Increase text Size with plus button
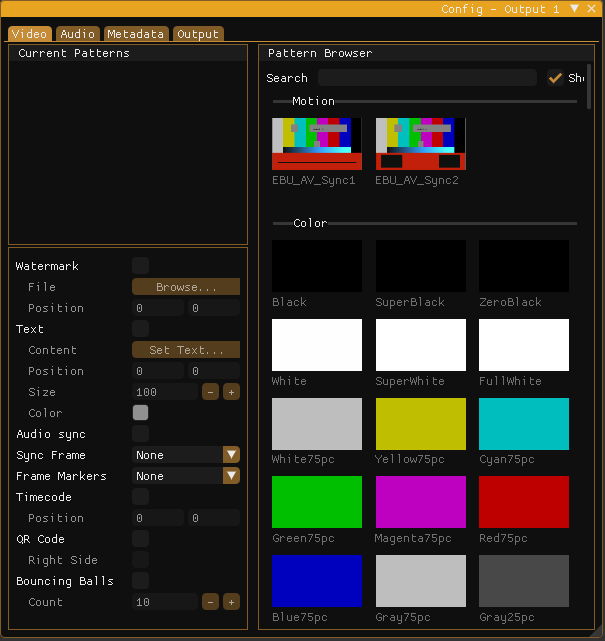Image resolution: width=605 pixels, height=641 pixels. tap(231, 392)
